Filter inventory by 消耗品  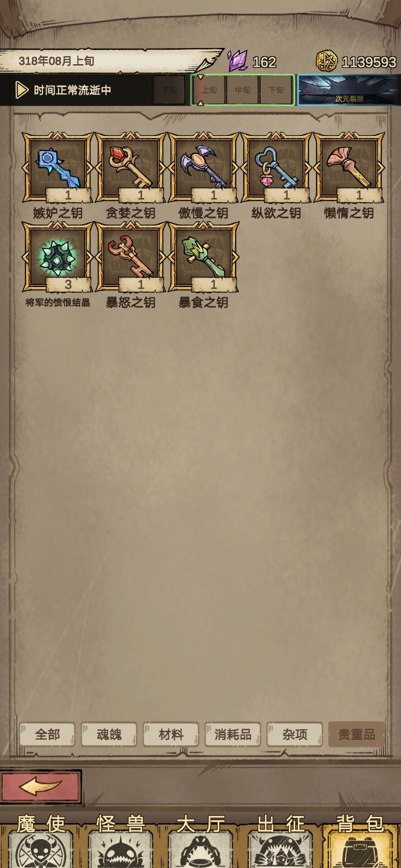[233, 734]
